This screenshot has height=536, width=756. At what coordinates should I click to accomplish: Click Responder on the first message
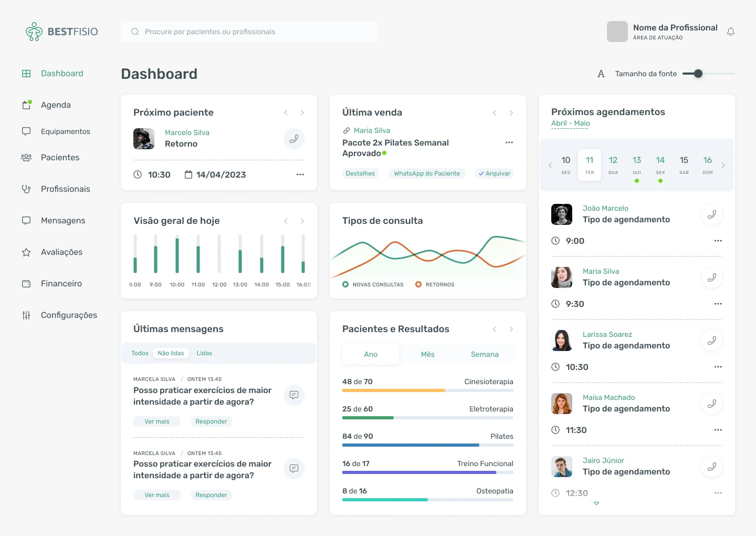tap(211, 421)
